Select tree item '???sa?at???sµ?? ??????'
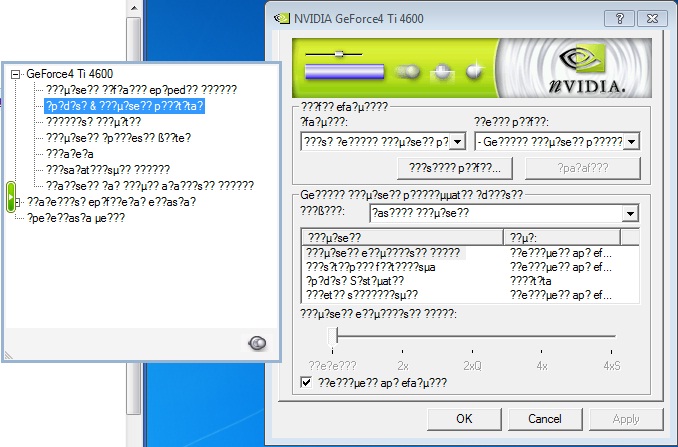 108,169
